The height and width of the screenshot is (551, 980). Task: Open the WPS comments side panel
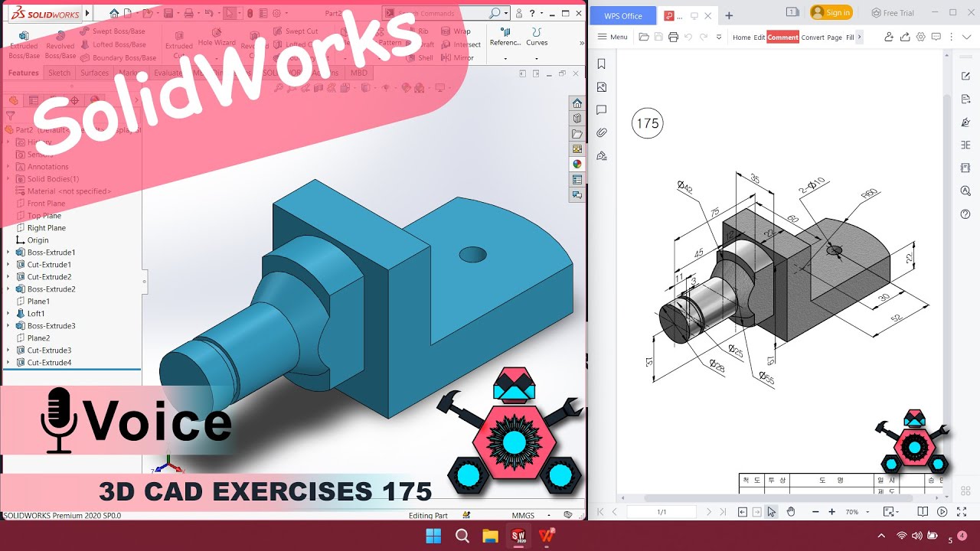coord(602,110)
